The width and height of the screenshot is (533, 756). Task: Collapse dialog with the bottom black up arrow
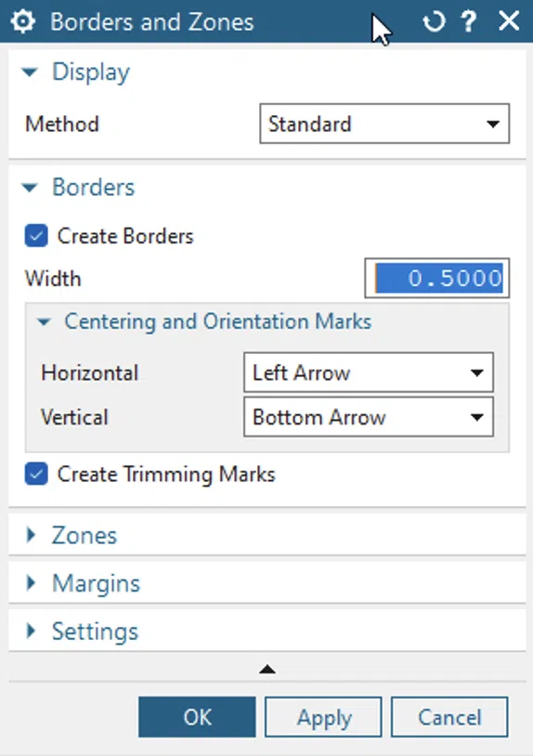[267, 670]
